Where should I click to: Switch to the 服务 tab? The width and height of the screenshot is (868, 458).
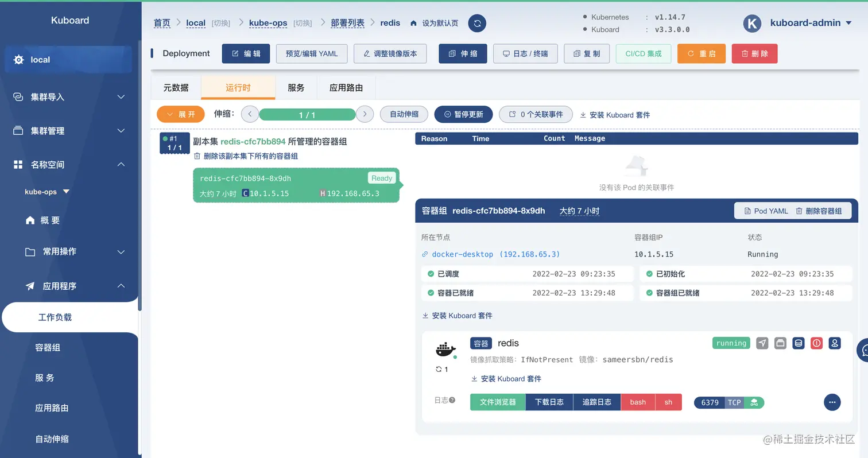coord(296,88)
